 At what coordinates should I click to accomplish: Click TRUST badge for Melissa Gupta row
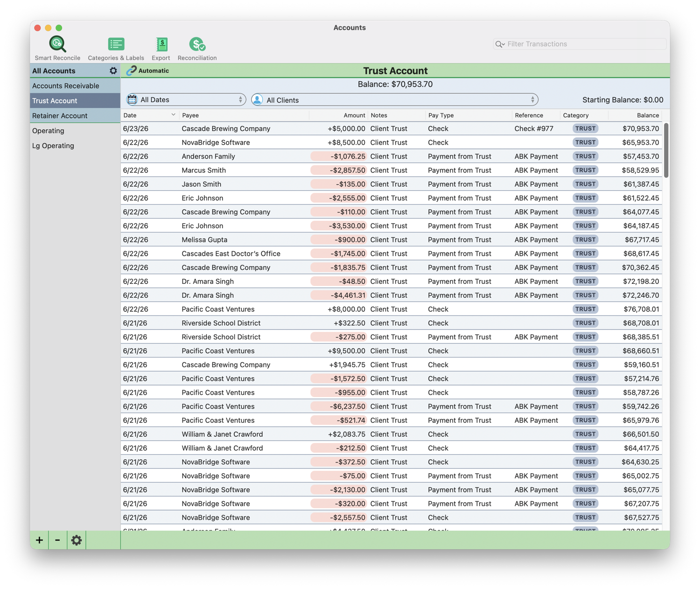coord(585,240)
